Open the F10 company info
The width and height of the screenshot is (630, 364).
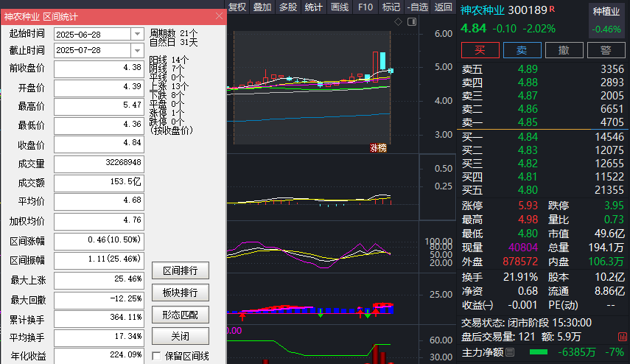[365, 7]
